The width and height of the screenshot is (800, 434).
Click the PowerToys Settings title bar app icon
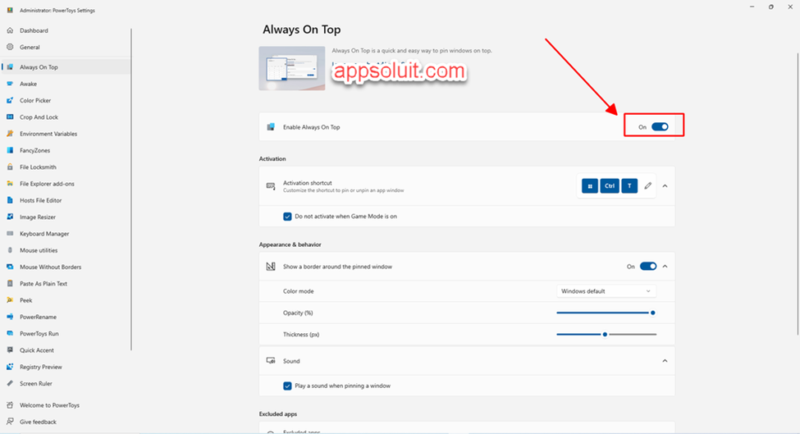10,10
